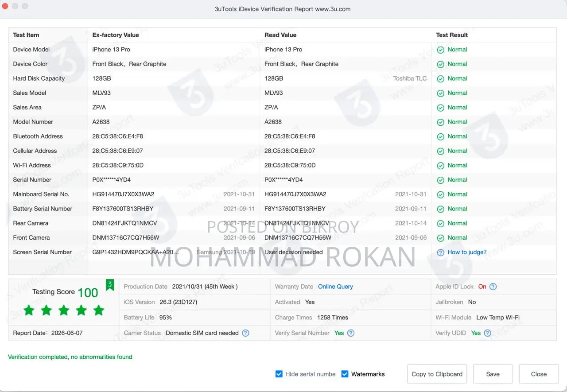Click Normal check icon for Hard Disk Capacity
This screenshot has height=392, width=567.
pyautogui.click(x=440, y=79)
